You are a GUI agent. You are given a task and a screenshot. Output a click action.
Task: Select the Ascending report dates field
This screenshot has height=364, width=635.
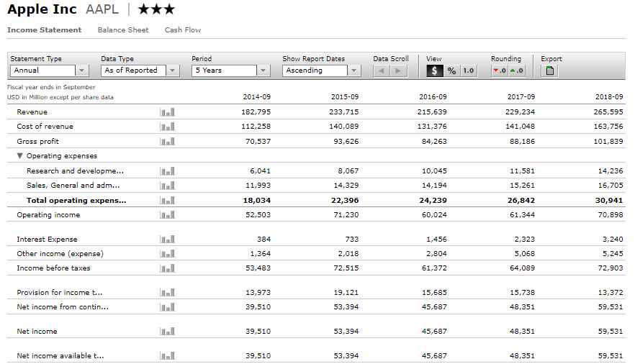315,70
